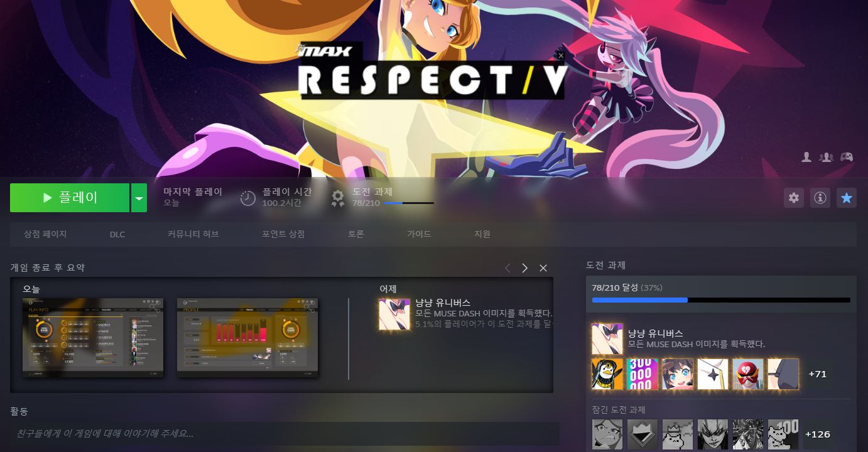Click the red helmet achievement icon
This screenshot has width=868, height=452.
coord(748,374)
